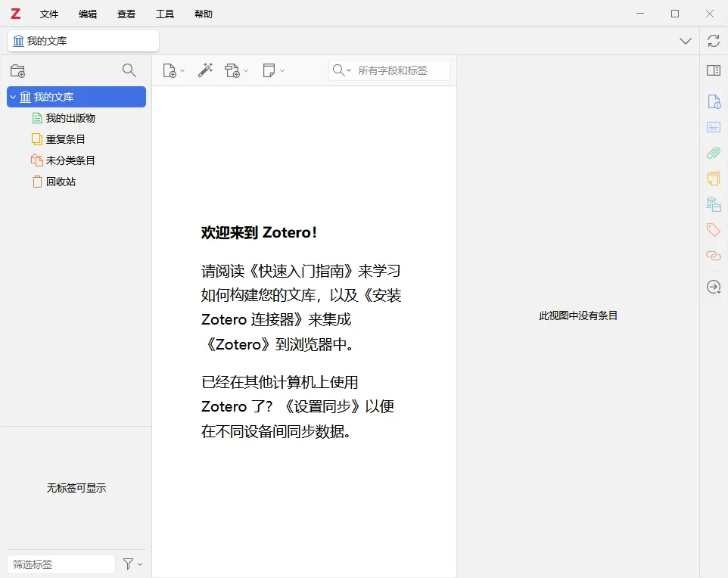Open the search mode dropdown magnifier
Viewport: 728px width, 578px height.
point(342,70)
